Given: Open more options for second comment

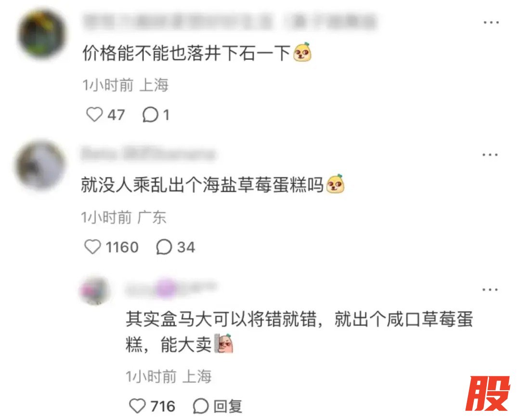Looking at the screenshot, I should (490, 154).
